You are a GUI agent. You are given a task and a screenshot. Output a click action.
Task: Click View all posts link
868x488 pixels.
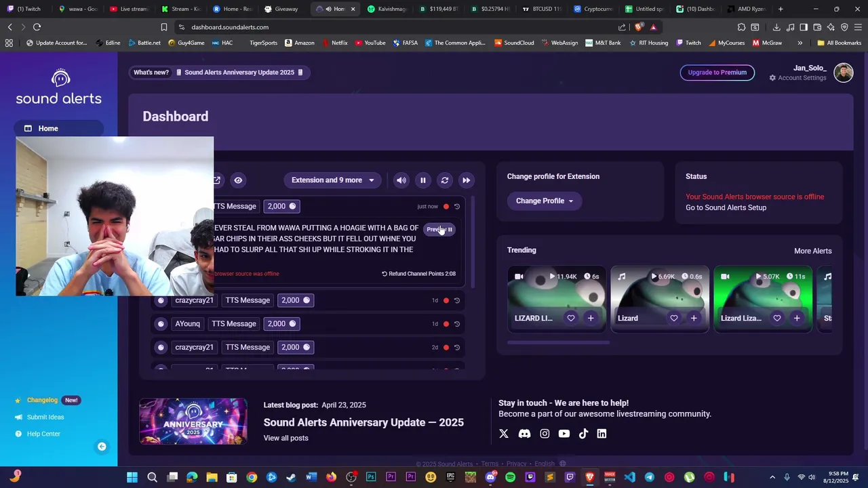point(285,438)
